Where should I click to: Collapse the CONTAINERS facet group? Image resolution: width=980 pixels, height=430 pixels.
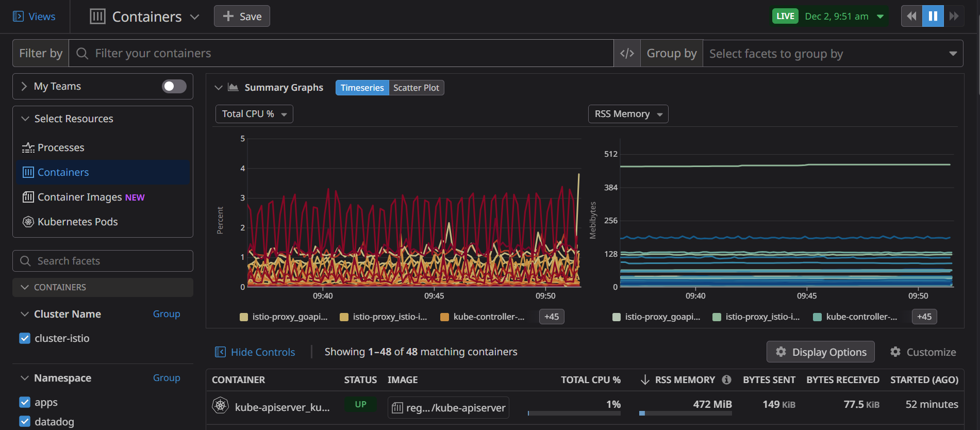25,287
